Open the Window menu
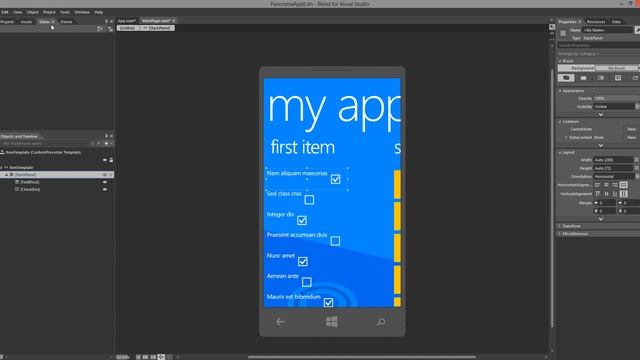Viewport: 640px width, 360px height. pyautogui.click(x=82, y=12)
